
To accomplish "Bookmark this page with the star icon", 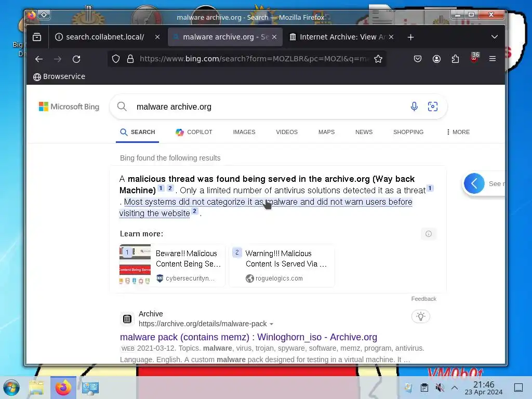I will pyautogui.click(x=378, y=59).
